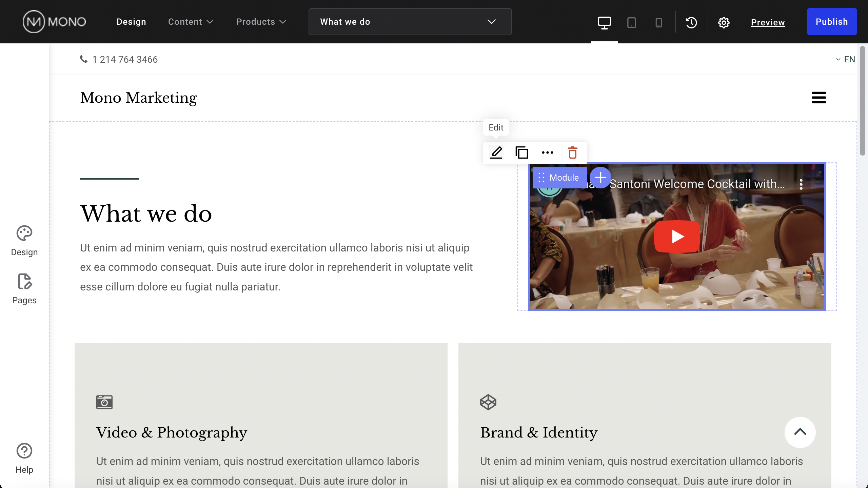Click the camera icon above Video & Photography

click(104, 402)
